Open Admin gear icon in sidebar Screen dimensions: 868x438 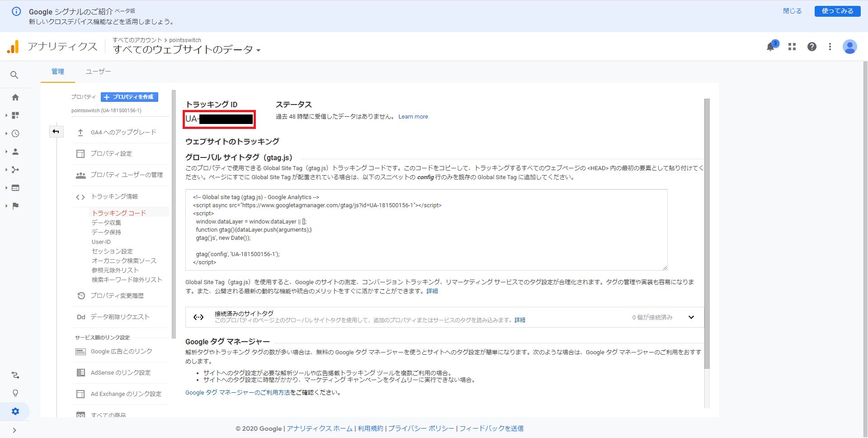15,411
